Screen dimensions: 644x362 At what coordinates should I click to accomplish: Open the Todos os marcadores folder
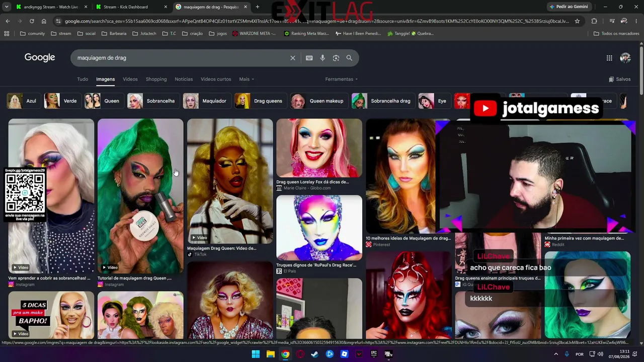coord(616,34)
